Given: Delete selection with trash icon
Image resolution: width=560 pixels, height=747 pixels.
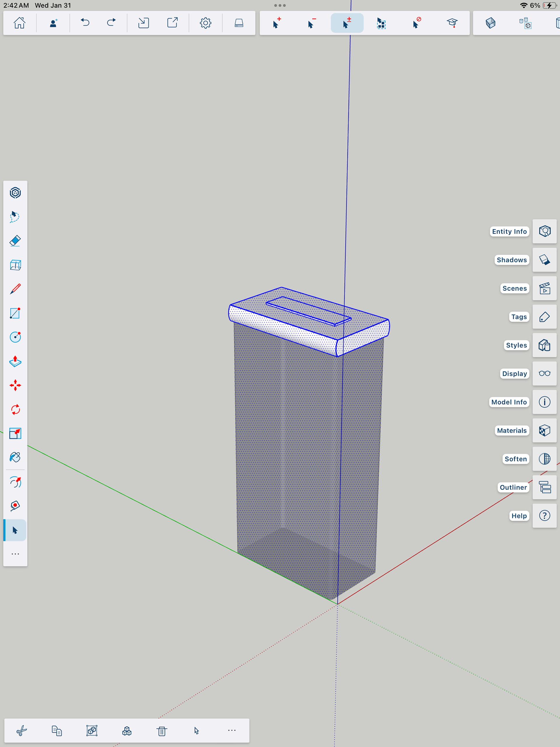Looking at the screenshot, I should click(162, 731).
